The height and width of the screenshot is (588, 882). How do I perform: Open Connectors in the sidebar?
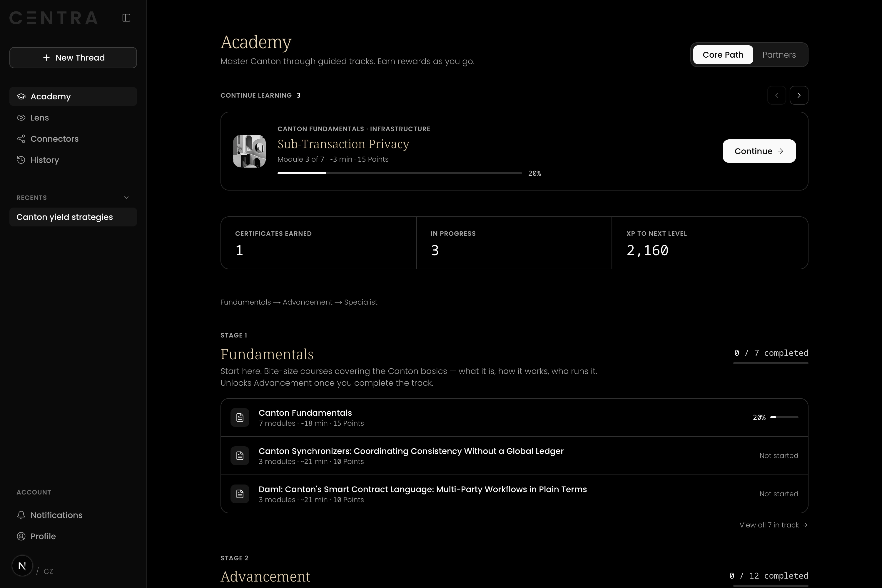pos(73,139)
